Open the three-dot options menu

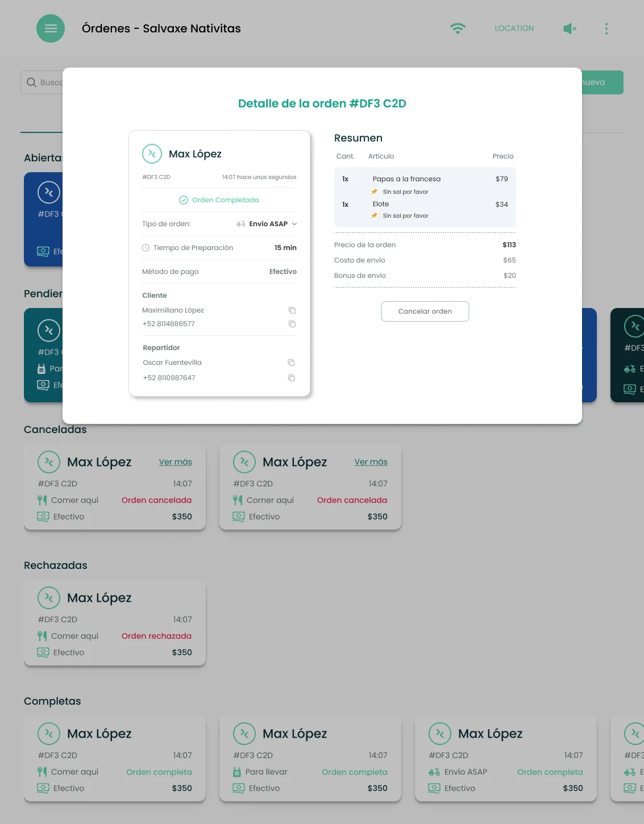(x=606, y=28)
